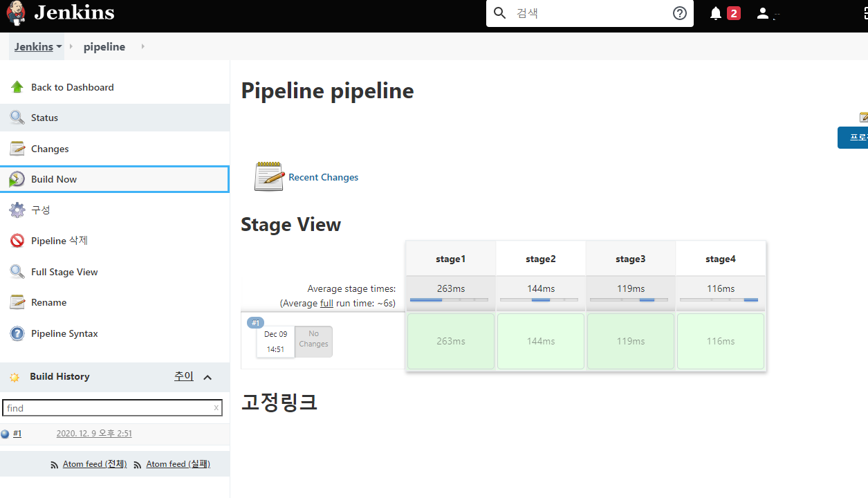Select the Full Stage View magnifier icon
The height and width of the screenshot is (498, 868).
coord(17,271)
